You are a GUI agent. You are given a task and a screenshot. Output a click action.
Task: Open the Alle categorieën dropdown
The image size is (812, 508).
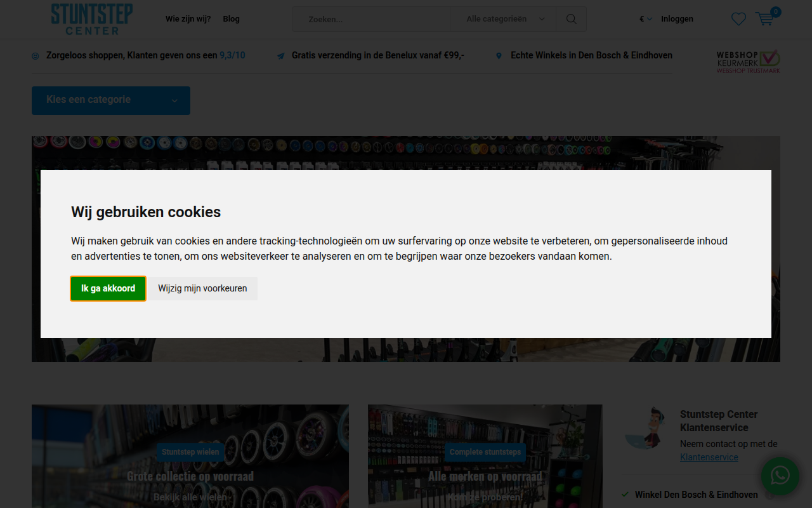tap(505, 19)
